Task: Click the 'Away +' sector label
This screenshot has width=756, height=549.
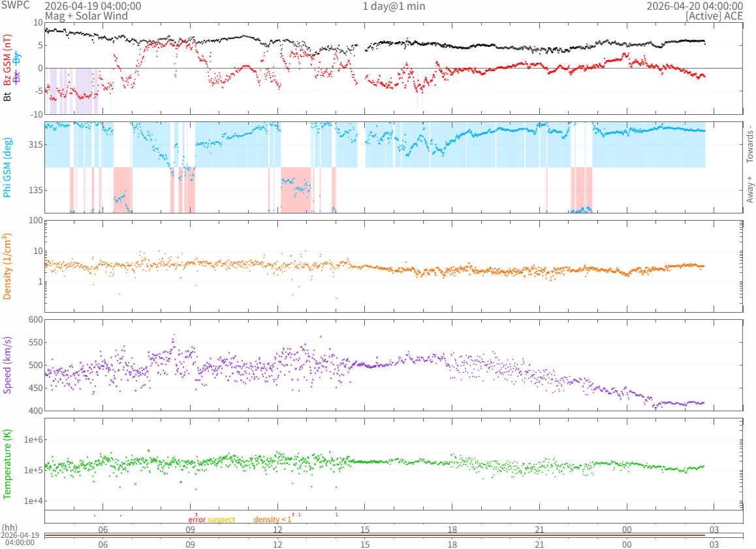Action: [749, 189]
